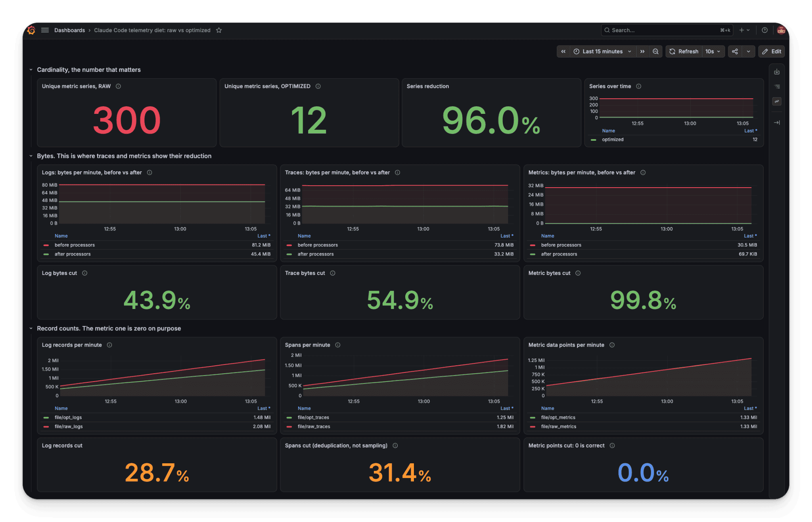Viewport: 812px width, 522px height.
Task: Open the help question mark icon
Action: coord(765,30)
